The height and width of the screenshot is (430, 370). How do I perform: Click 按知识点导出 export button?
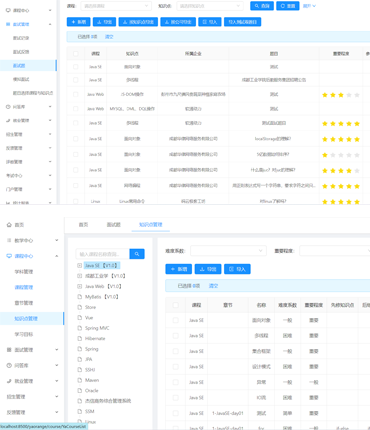(138, 22)
